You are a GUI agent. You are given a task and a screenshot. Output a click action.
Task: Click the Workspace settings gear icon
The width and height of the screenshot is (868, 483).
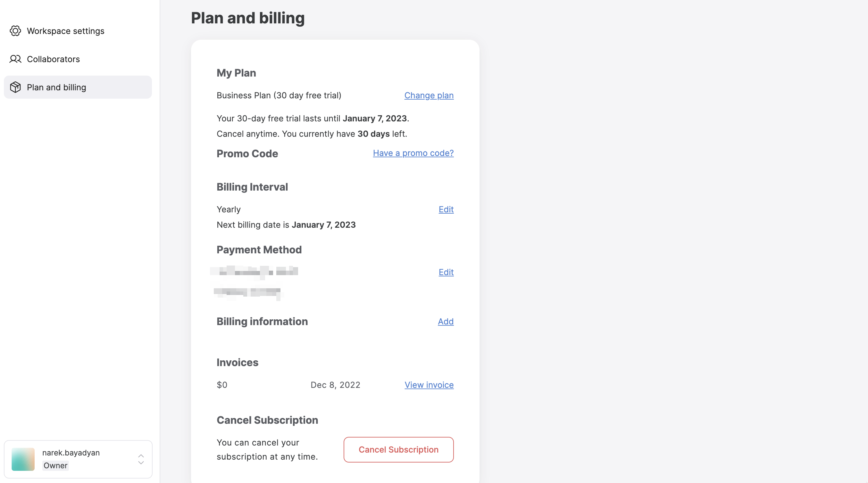(x=15, y=31)
